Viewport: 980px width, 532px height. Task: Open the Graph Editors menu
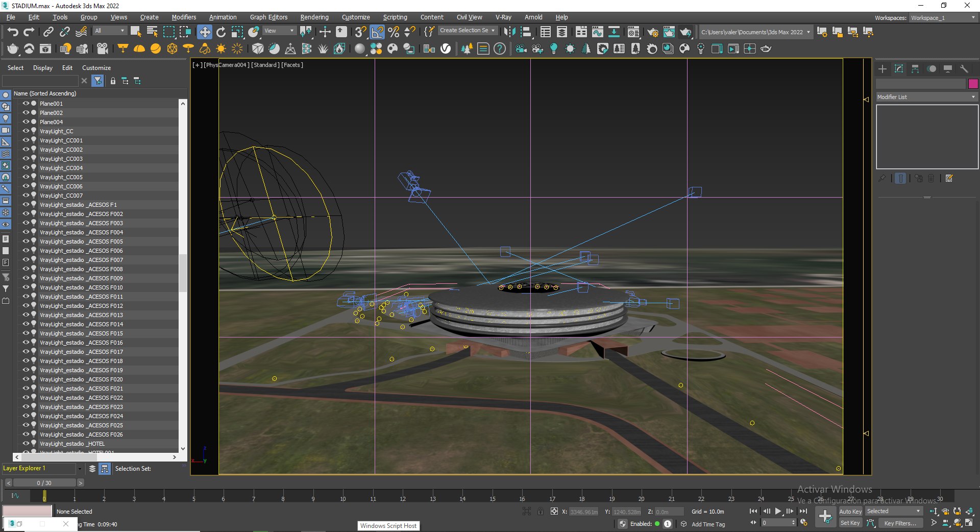click(x=268, y=17)
